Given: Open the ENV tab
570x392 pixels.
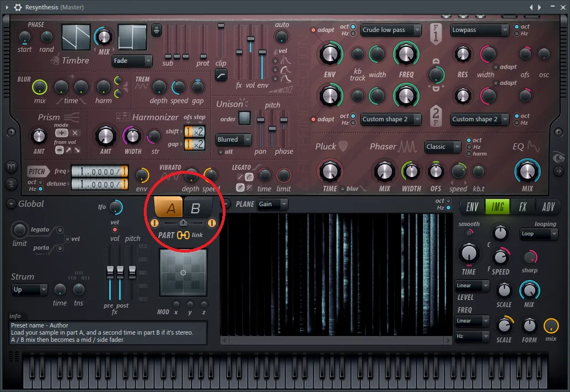Looking at the screenshot, I should click(x=472, y=207).
